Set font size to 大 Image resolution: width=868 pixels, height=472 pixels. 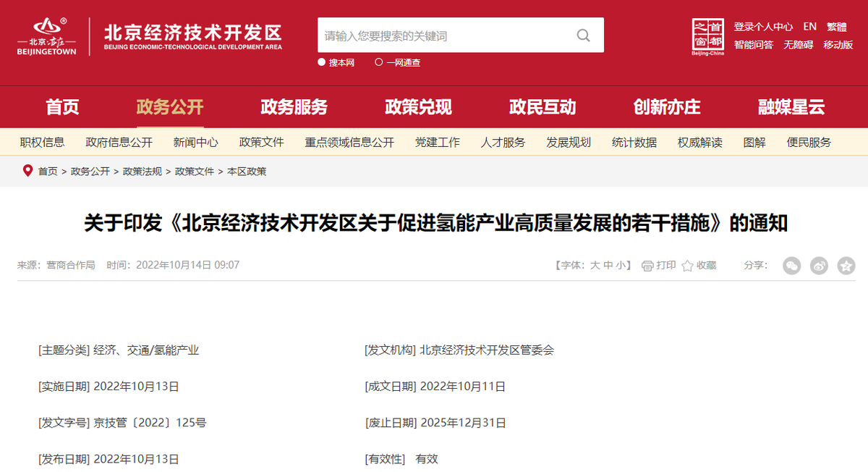[x=595, y=266]
